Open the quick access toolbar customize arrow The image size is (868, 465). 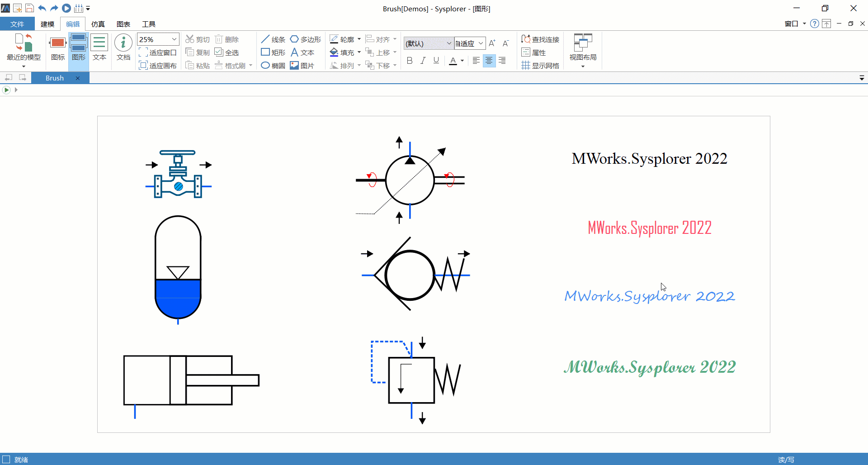(x=88, y=9)
